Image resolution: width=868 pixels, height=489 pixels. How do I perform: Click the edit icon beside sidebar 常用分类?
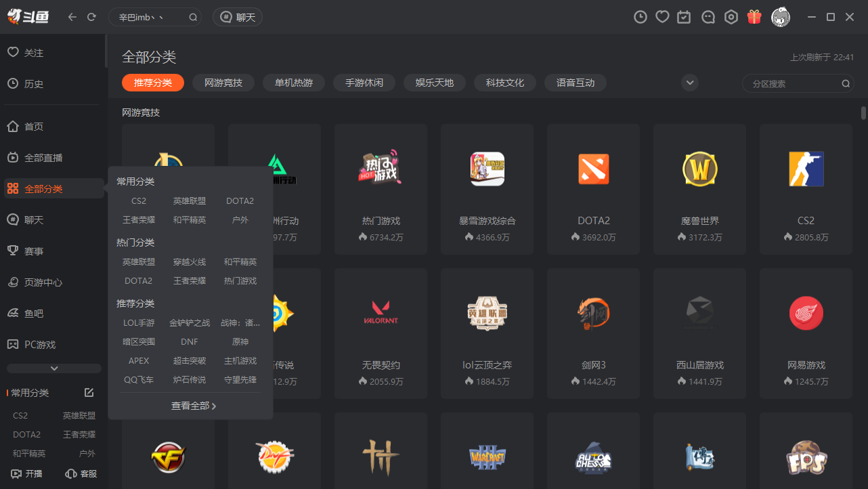pyautogui.click(x=89, y=393)
